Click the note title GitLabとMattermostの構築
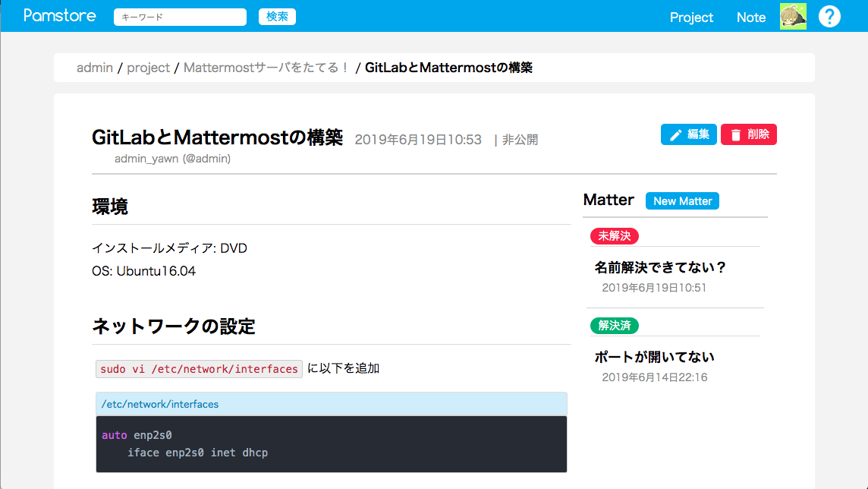Viewport: 868px width, 489px height. point(218,137)
